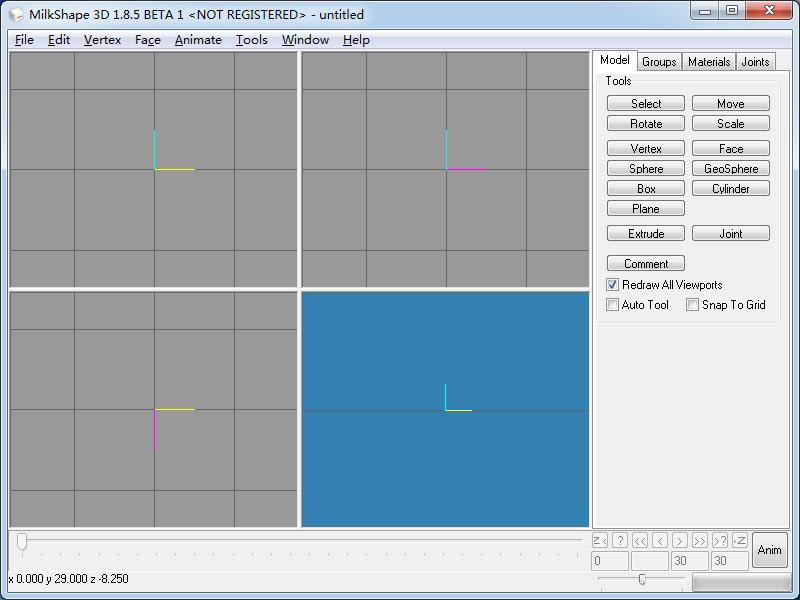The image size is (800, 600).
Task: Select the GeoSphere tool button
Action: [731, 168]
